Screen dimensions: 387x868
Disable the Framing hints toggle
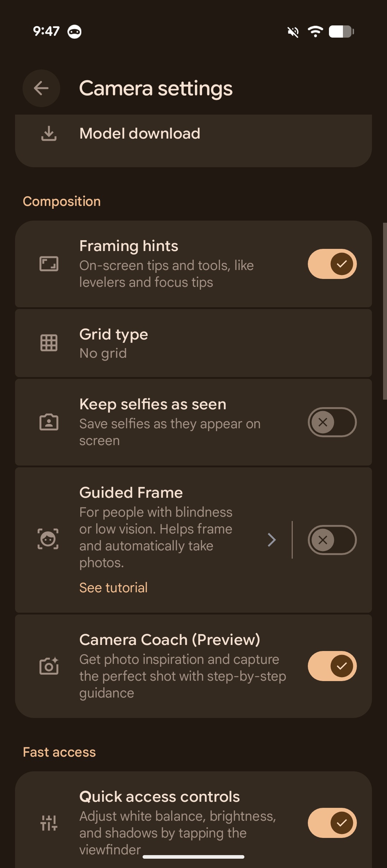[x=332, y=264]
